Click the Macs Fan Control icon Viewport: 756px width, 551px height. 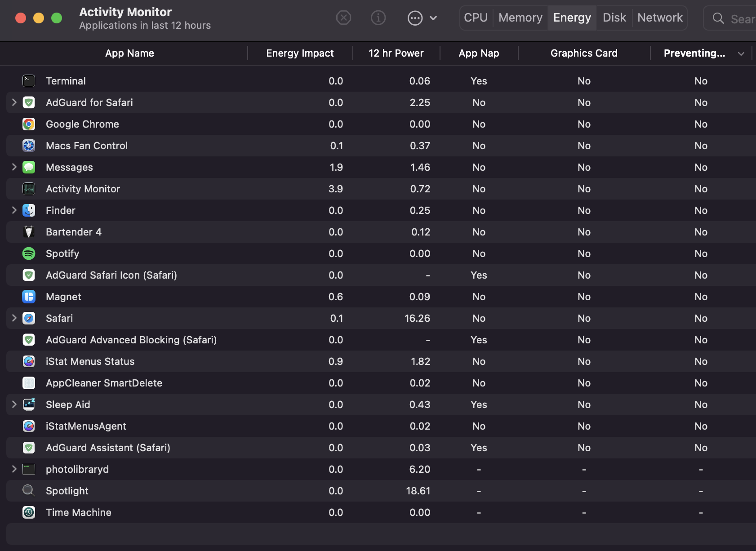(29, 146)
